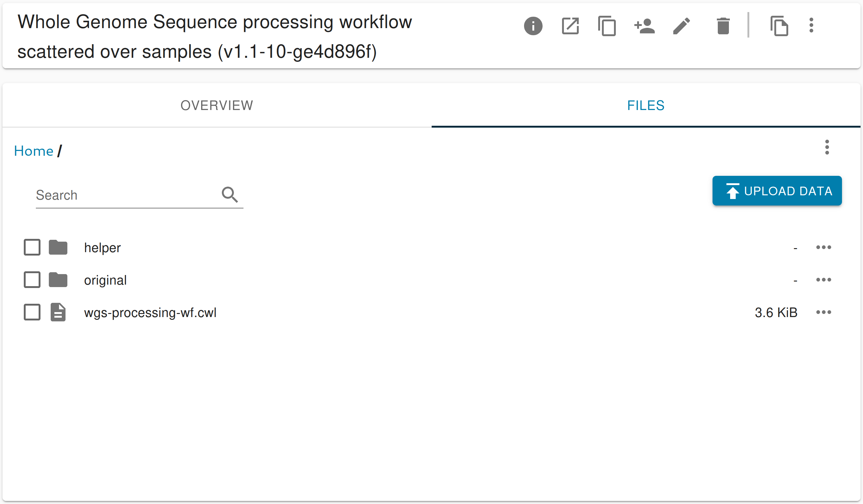Navigate to Home via breadcrumb

click(x=33, y=151)
